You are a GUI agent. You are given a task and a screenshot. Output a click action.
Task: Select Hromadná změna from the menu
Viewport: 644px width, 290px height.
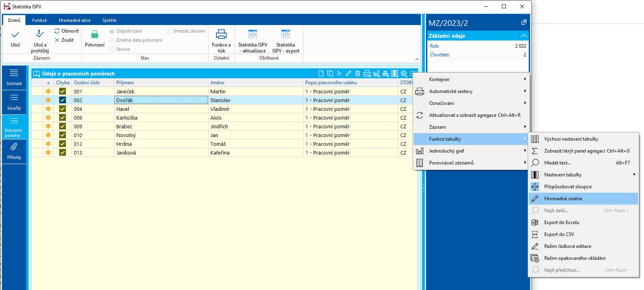pos(563,199)
